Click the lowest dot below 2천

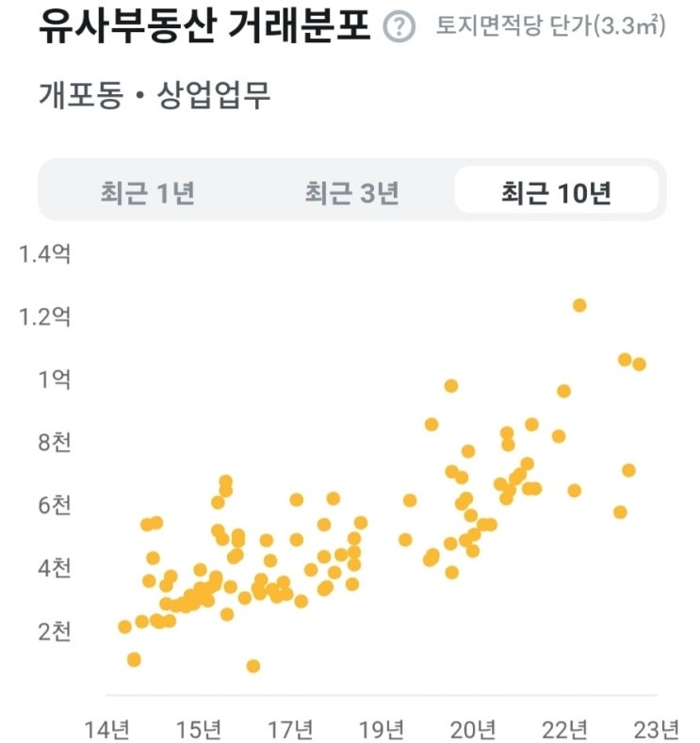(x=252, y=666)
